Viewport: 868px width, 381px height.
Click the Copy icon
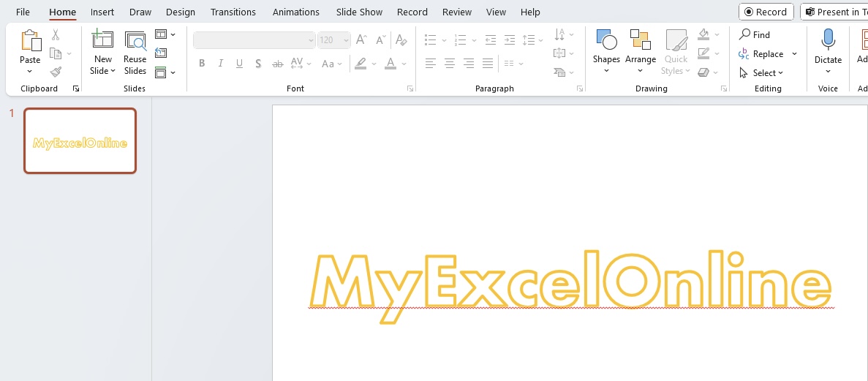click(x=56, y=53)
